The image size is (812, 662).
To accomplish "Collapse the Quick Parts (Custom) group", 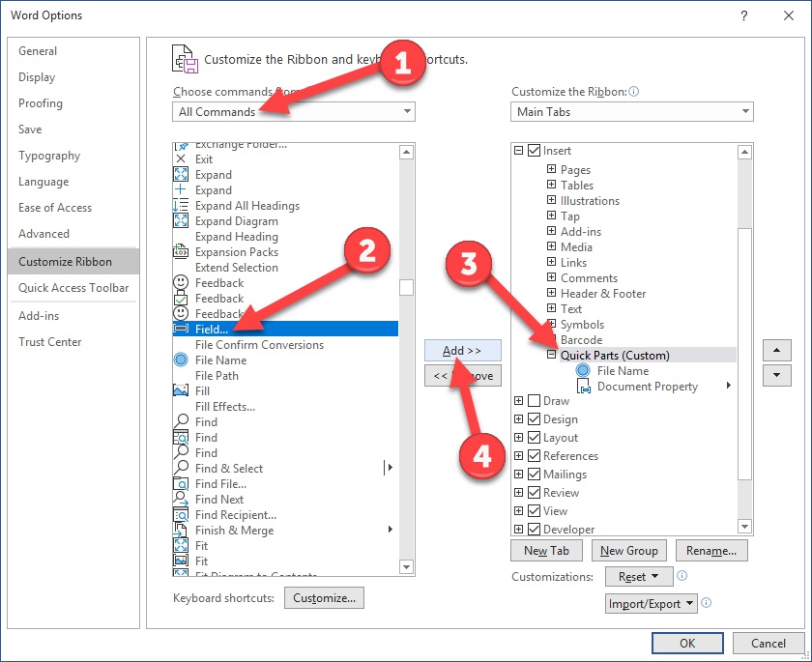I will (552, 355).
